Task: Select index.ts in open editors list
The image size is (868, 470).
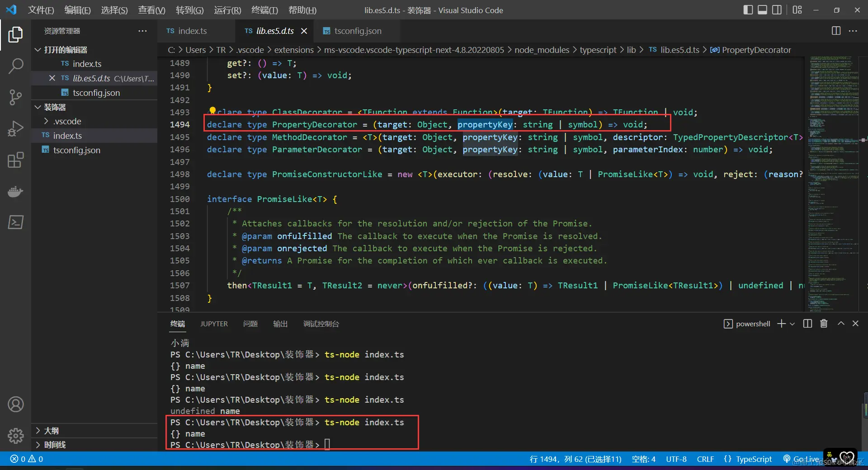Action: click(94, 64)
